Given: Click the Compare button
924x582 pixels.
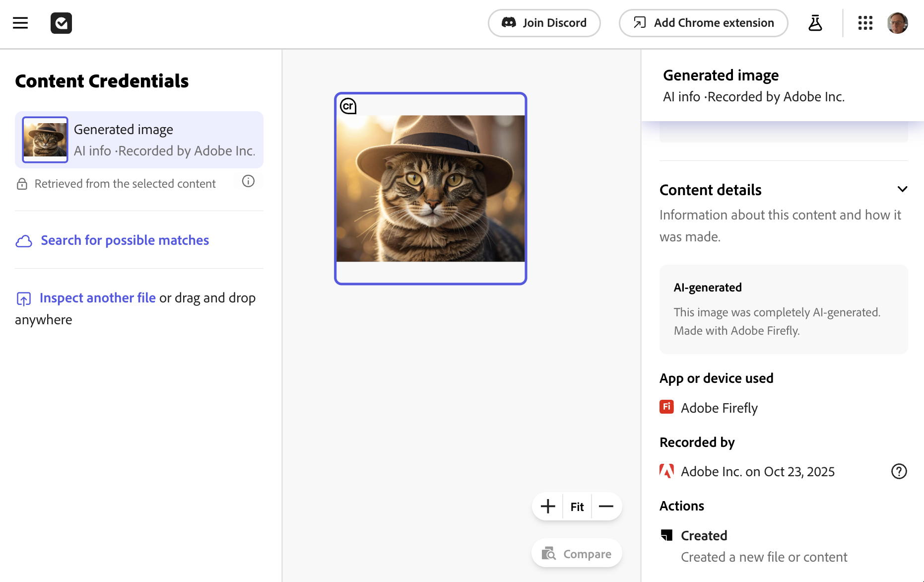Looking at the screenshot, I should [577, 554].
